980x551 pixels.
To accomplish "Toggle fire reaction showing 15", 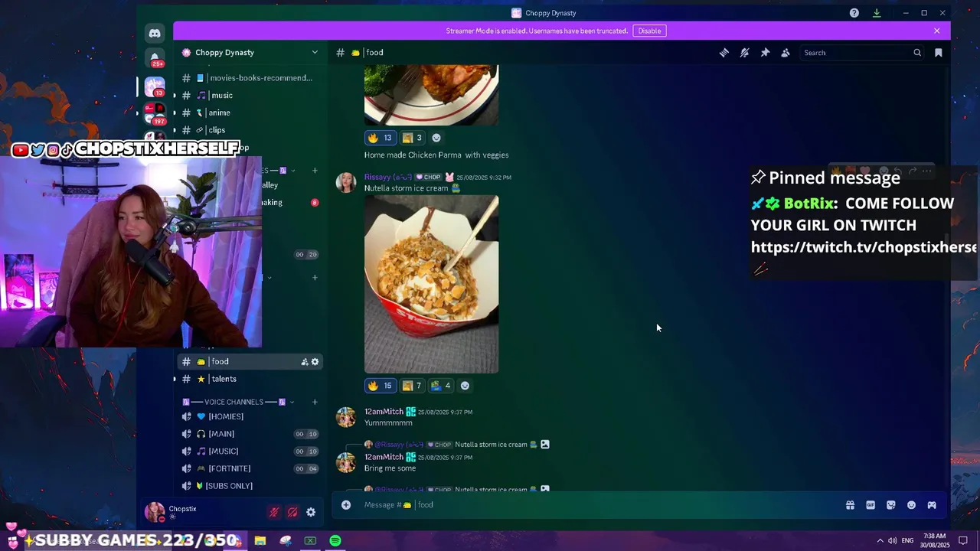I will pyautogui.click(x=380, y=386).
